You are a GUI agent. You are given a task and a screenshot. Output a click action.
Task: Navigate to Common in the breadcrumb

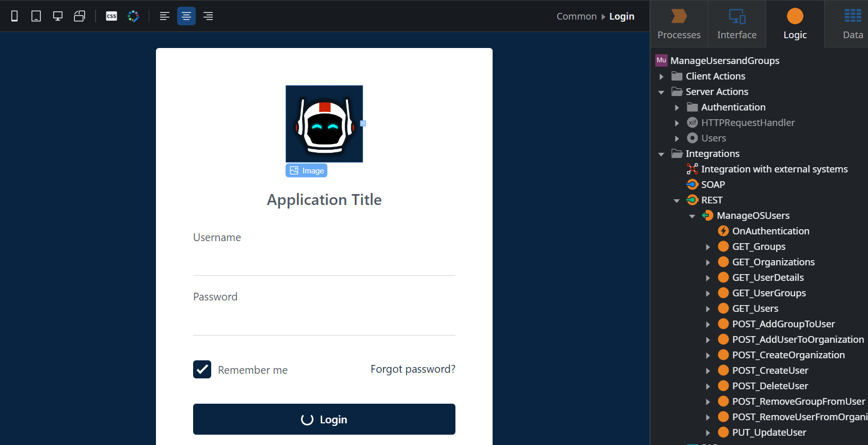pos(576,16)
